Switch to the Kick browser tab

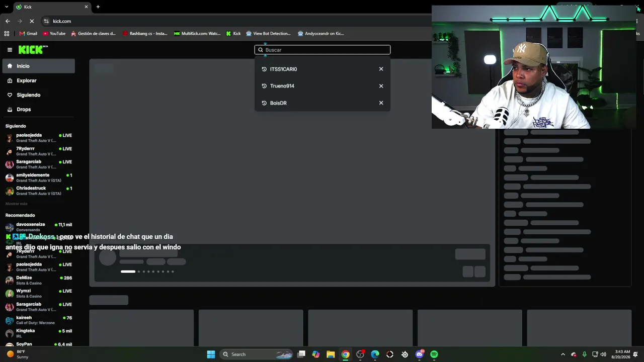coord(51,7)
